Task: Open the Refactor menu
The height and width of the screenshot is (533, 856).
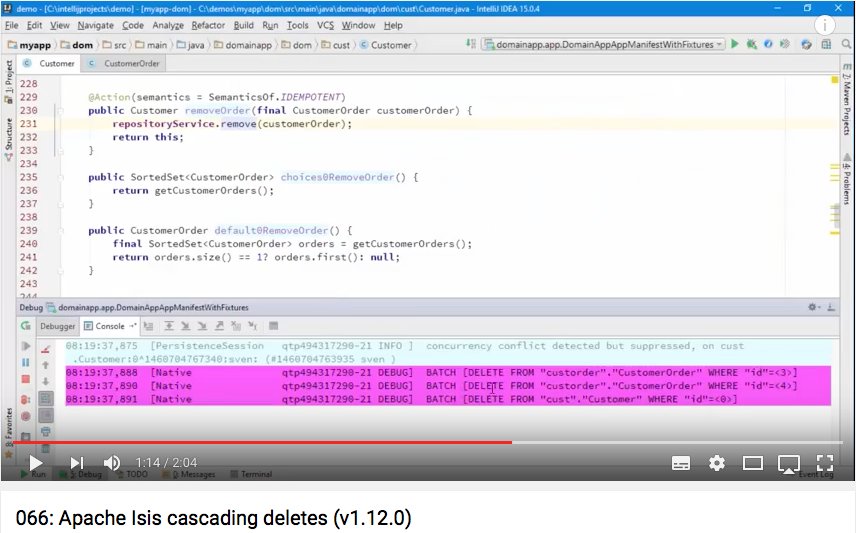Action: click(x=208, y=25)
